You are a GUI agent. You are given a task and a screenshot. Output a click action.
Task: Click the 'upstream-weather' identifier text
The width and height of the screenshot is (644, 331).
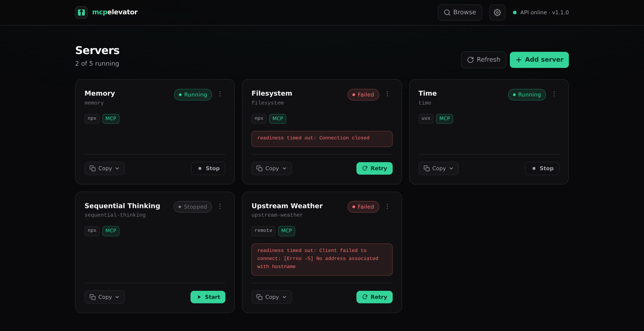coord(277,215)
